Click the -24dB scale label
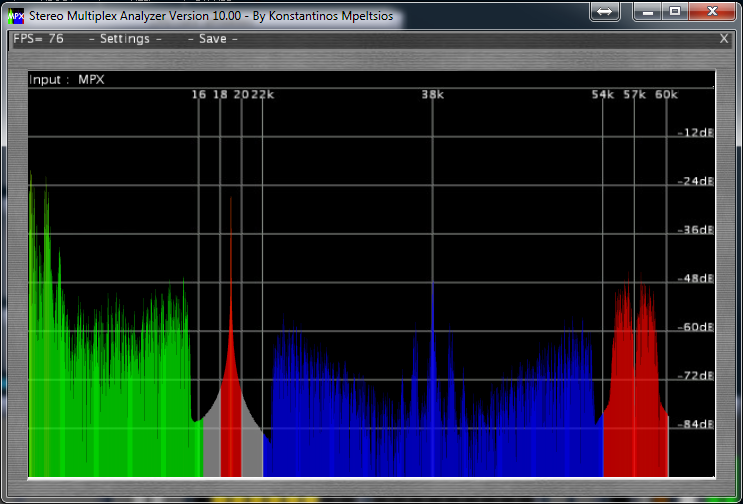Image resolution: width=743 pixels, height=504 pixels. (696, 181)
